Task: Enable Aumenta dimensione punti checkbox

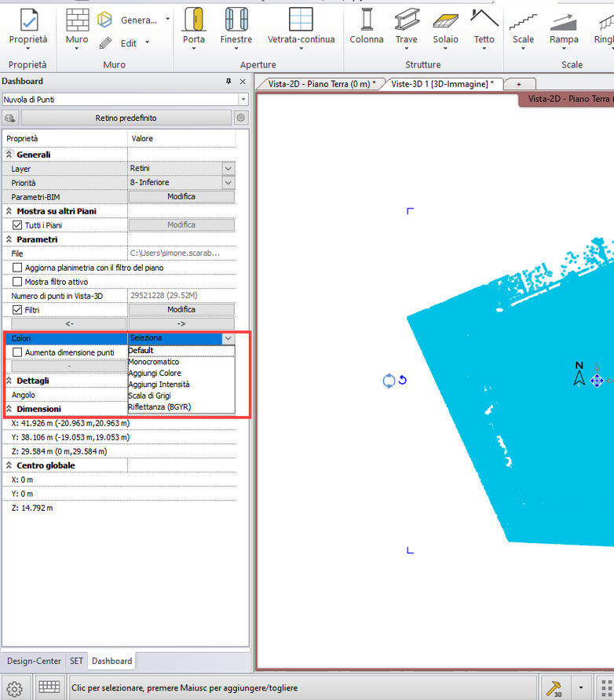Action: 17,352
